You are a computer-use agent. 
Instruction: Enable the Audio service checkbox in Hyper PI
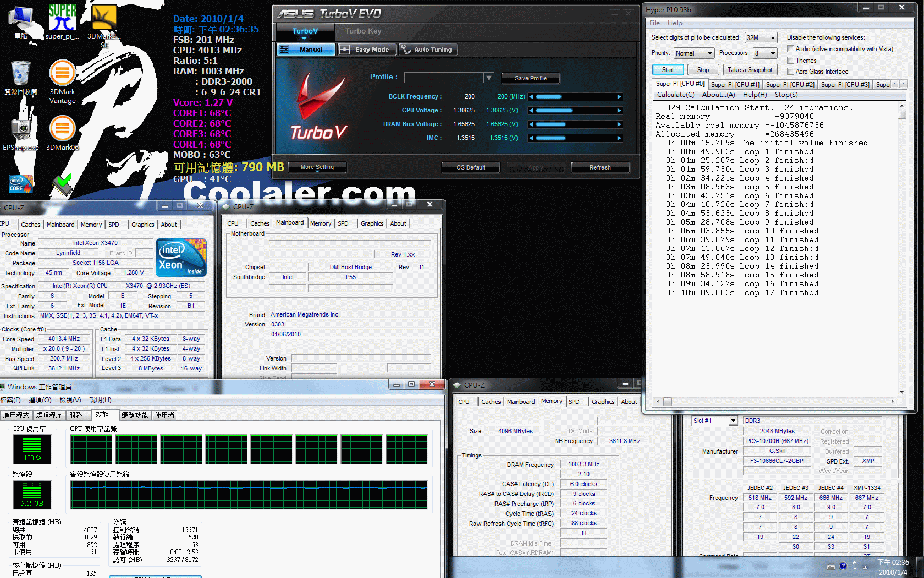click(x=790, y=49)
